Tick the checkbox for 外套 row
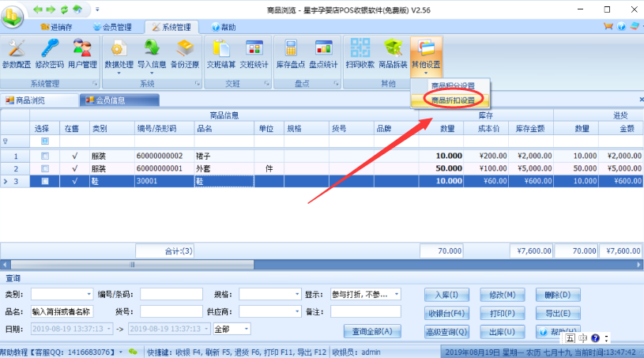644x358 pixels. pos(45,169)
